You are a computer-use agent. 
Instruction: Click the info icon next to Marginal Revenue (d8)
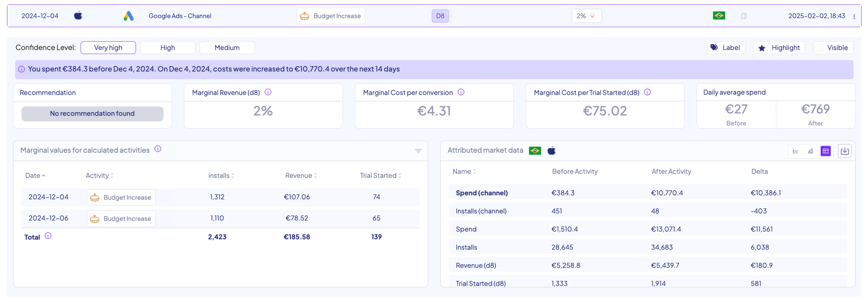click(x=268, y=92)
